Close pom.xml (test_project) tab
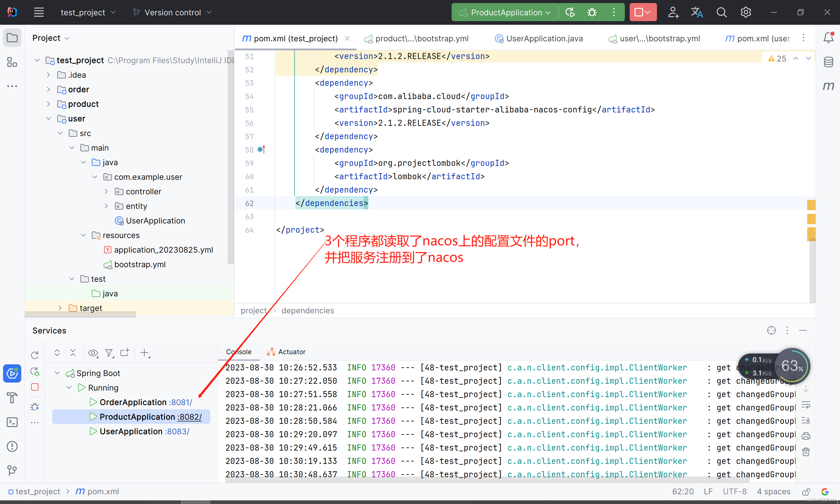Screen dimensions: 840x504 click(x=347, y=38)
